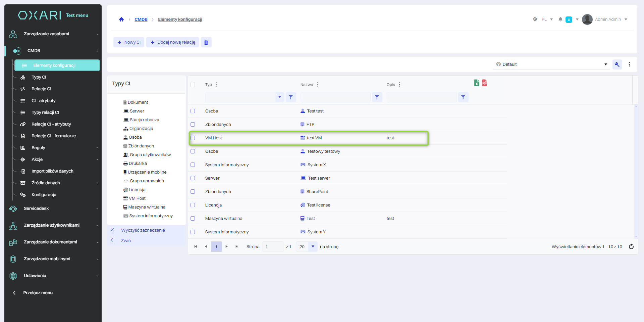Export the table to Excel
The image size is (644, 322).
pyautogui.click(x=476, y=83)
